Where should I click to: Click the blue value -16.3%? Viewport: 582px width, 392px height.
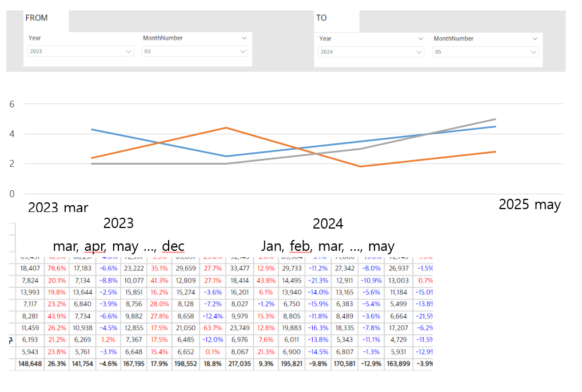pos(318,328)
